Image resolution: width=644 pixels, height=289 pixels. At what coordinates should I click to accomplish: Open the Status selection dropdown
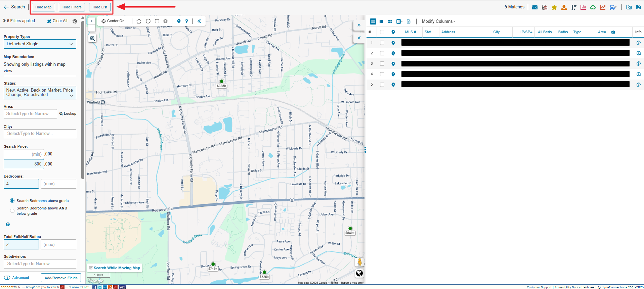[x=40, y=93]
